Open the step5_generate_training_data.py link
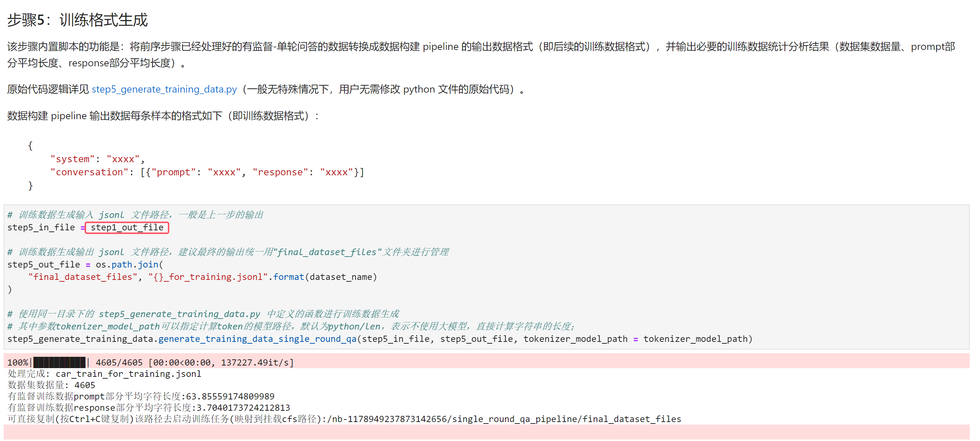The height and width of the screenshot is (441, 980). tap(164, 89)
